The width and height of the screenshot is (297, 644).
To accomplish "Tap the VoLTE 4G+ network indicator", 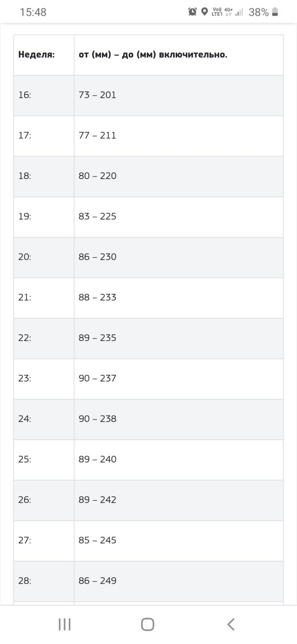I will (222, 12).
